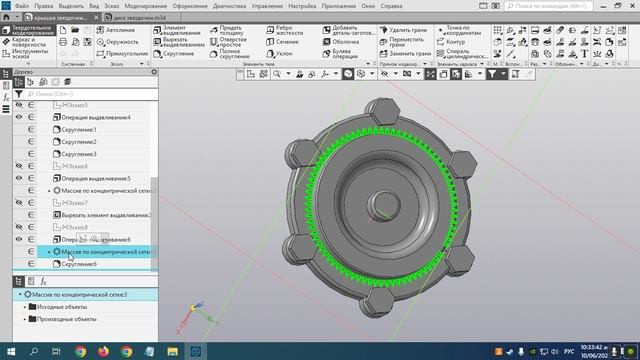Image resolution: width=640 pixels, height=360 pixels.
Task: Click the Контур tool
Action: (x=451, y=42)
